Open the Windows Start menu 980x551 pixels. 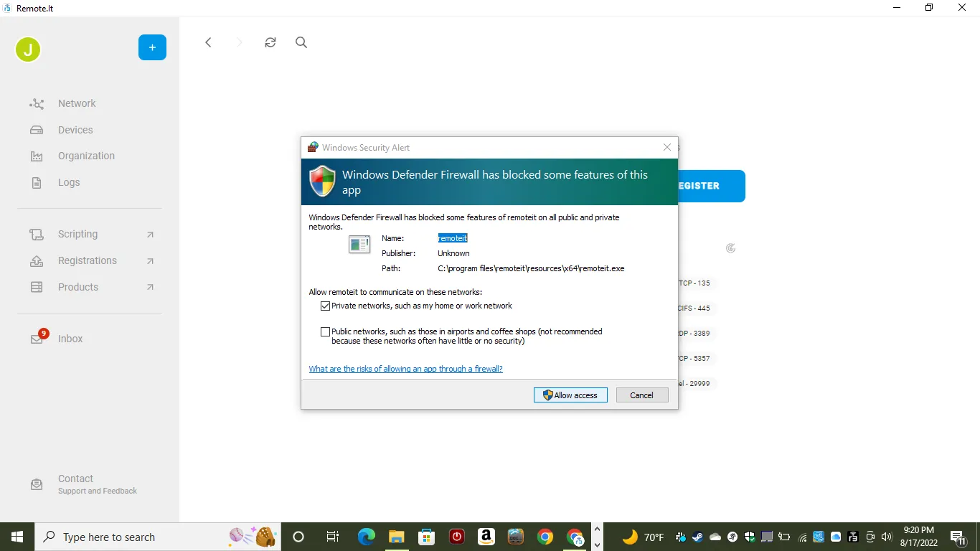point(17,537)
